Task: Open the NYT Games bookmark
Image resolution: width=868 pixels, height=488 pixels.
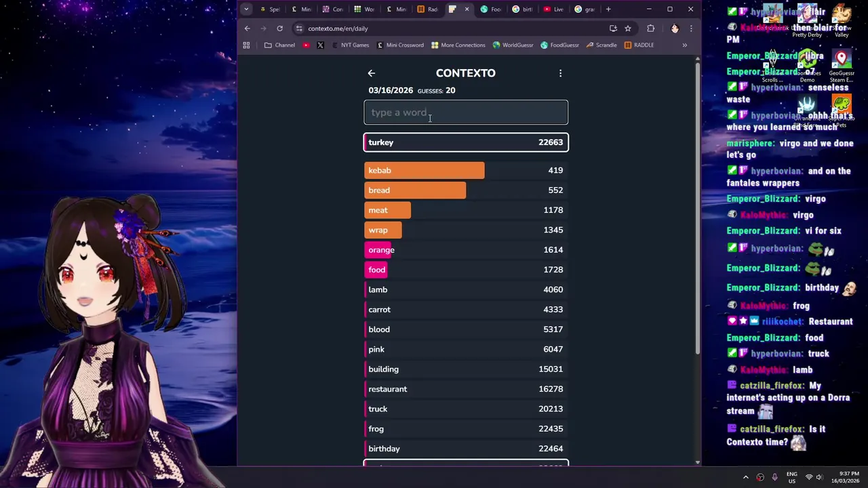Action: click(x=350, y=45)
